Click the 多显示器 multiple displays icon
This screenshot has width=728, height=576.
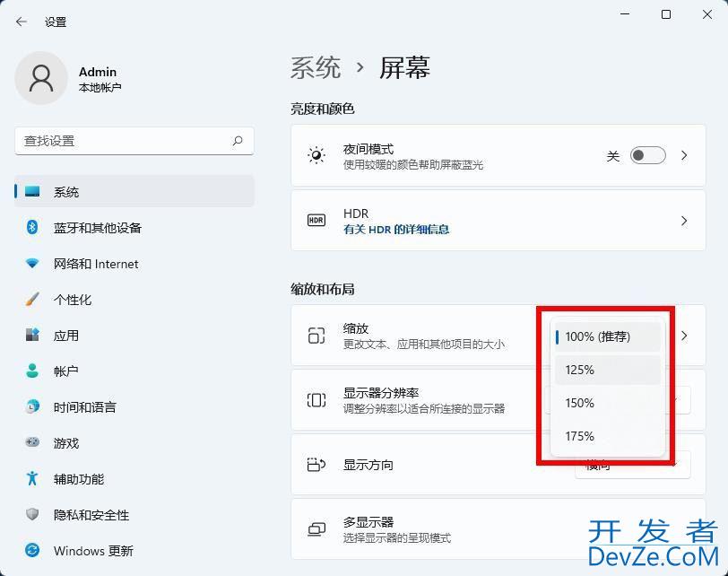(x=316, y=529)
